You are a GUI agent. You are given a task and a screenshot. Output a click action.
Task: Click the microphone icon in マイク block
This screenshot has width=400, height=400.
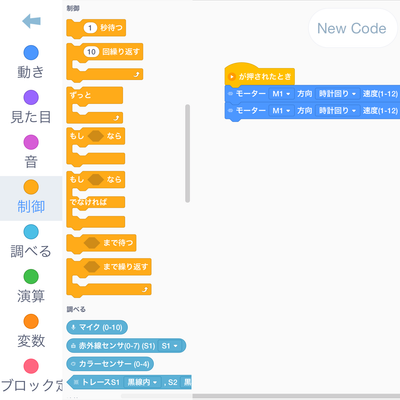pyautogui.click(x=74, y=327)
